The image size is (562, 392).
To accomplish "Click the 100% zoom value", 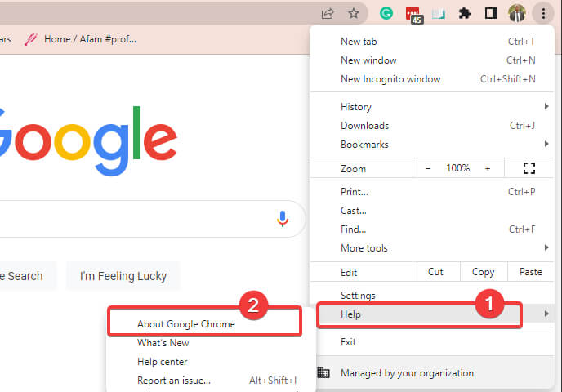I will (457, 168).
